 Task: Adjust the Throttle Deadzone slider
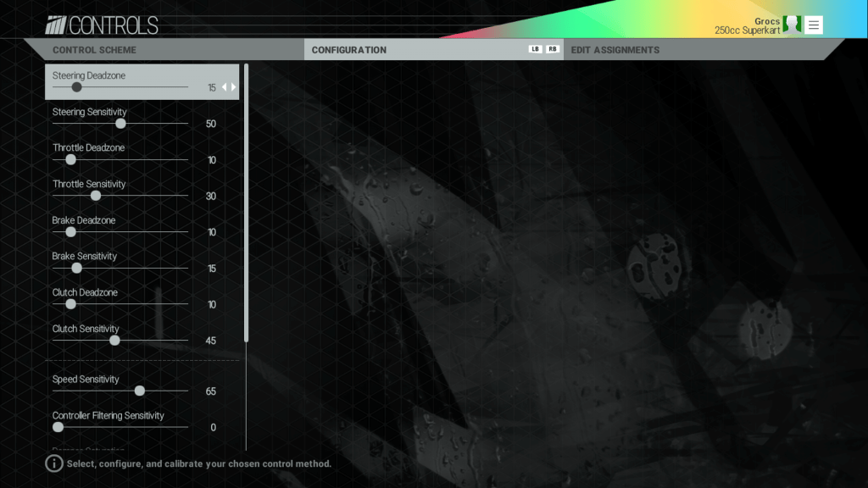click(x=70, y=159)
